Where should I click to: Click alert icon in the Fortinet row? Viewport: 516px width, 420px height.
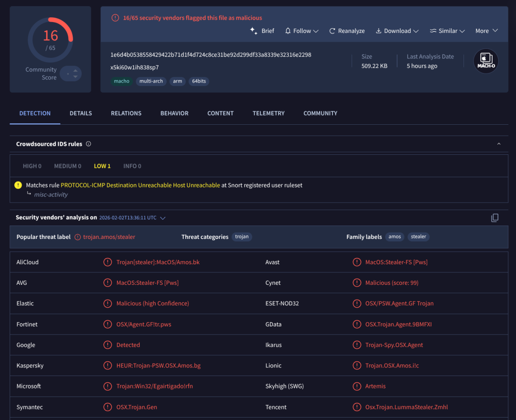pos(107,324)
